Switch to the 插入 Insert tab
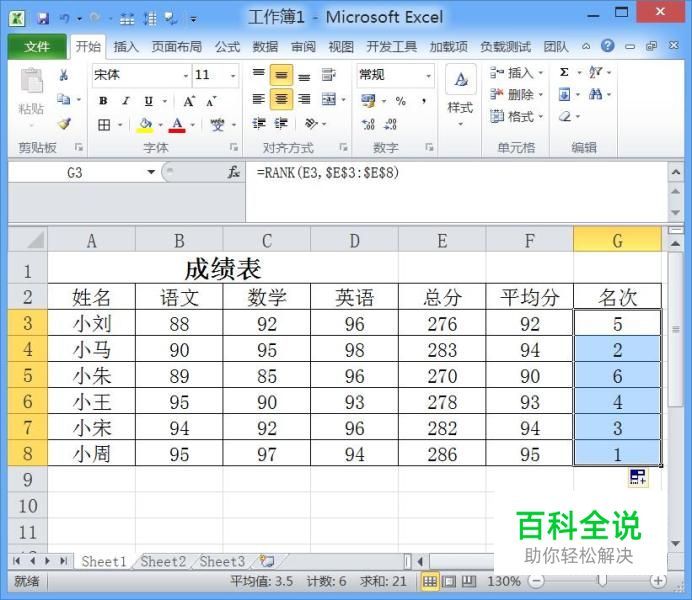This screenshot has height=600, width=692. (x=126, y=46)
